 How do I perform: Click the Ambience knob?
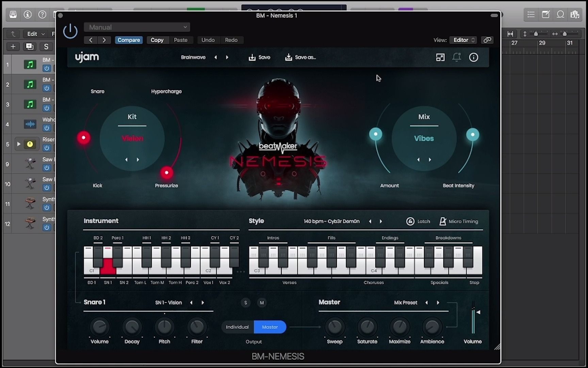(x=432, y=327)
